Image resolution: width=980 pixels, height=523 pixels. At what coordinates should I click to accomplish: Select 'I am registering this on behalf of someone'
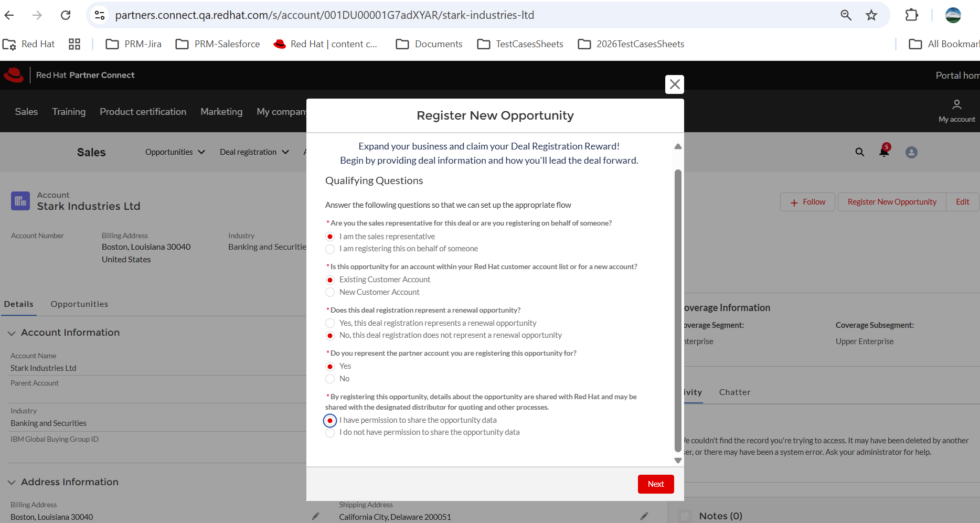pyautogui.click(x=330, y=249)
